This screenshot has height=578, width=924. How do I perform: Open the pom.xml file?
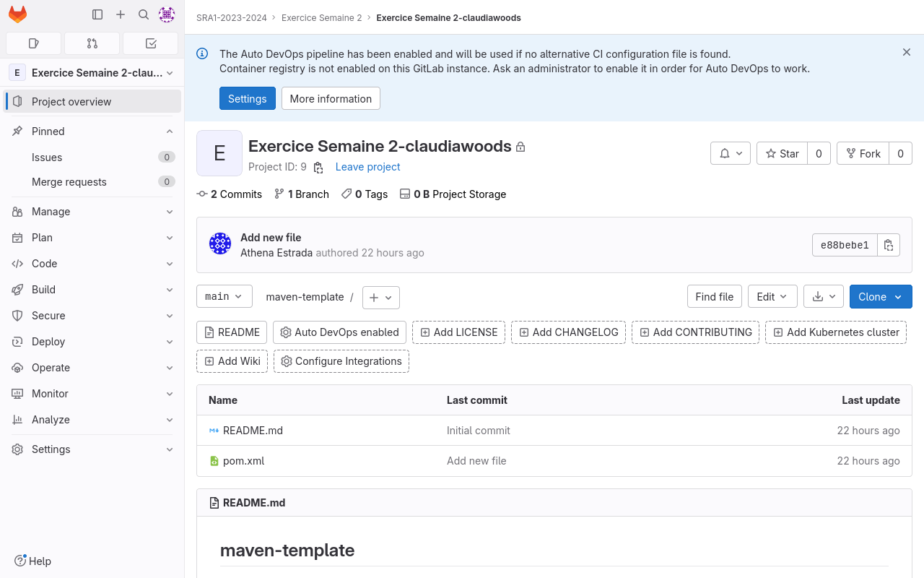pyautogui.click(x=243, y=460)
